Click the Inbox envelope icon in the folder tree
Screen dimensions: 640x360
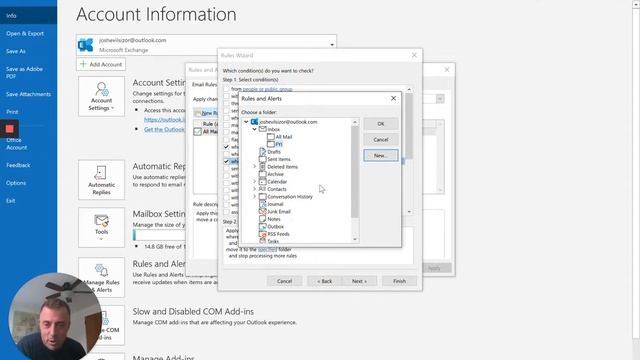tap(262, 129)
